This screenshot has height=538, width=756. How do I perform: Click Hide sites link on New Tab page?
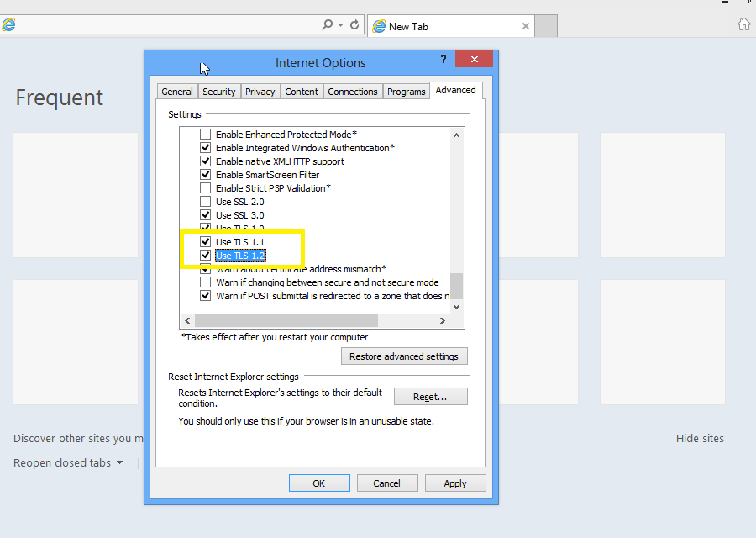[x=700, y=438]
